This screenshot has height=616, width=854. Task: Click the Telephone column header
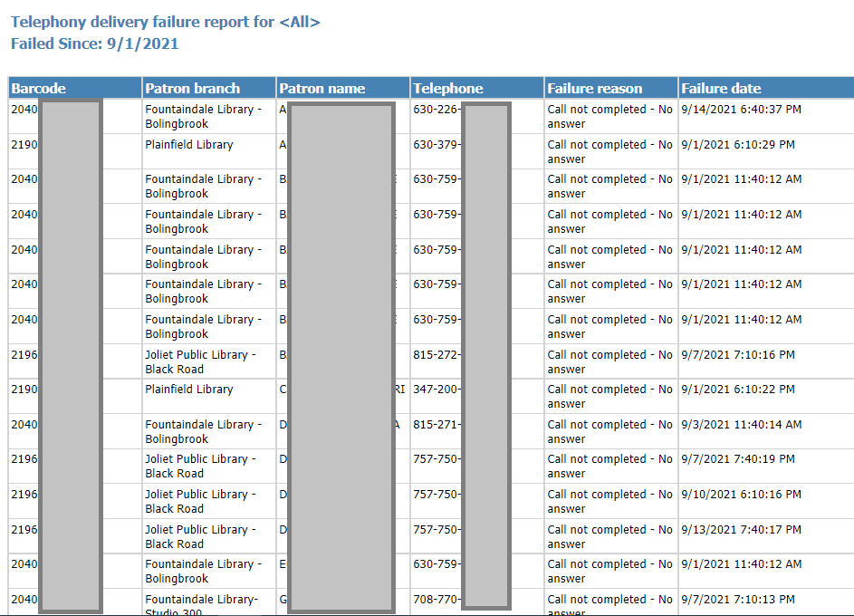click(448, 89)
